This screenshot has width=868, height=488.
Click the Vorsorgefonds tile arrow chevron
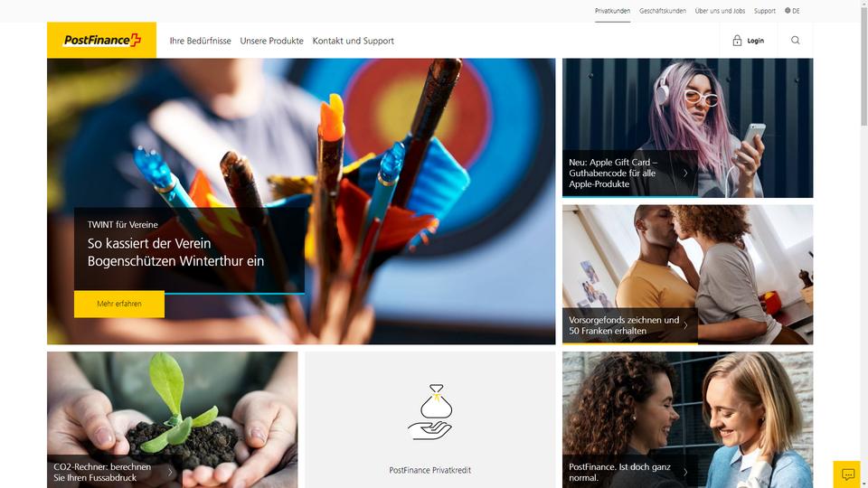coord(685,325)
